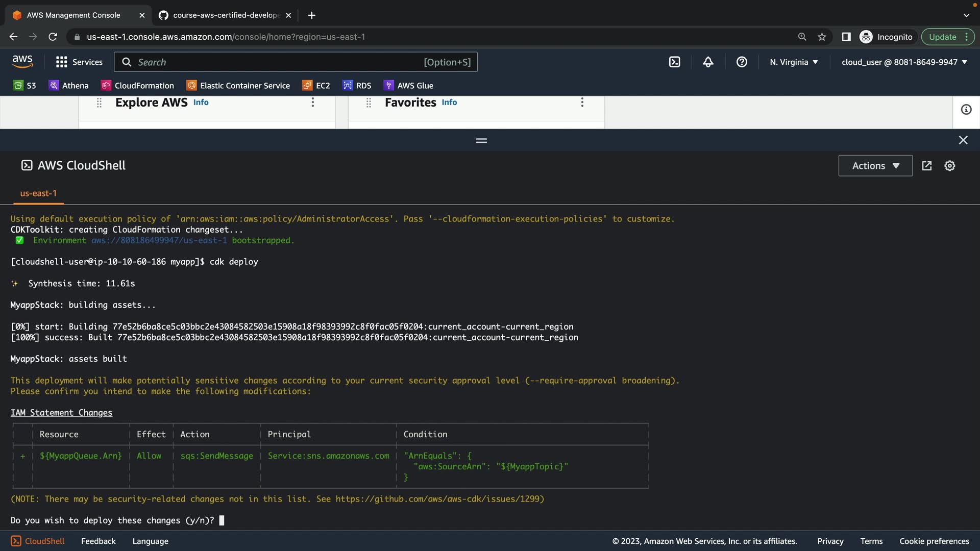This screenshot has width=980, height=551.
Task: Pop CloudShell out to new browser tab
Action: [x=927, y=166]
